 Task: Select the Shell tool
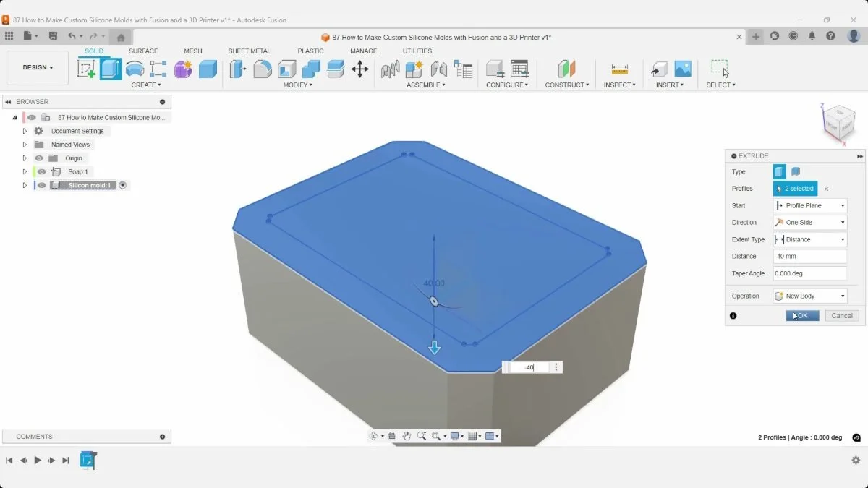287,69
